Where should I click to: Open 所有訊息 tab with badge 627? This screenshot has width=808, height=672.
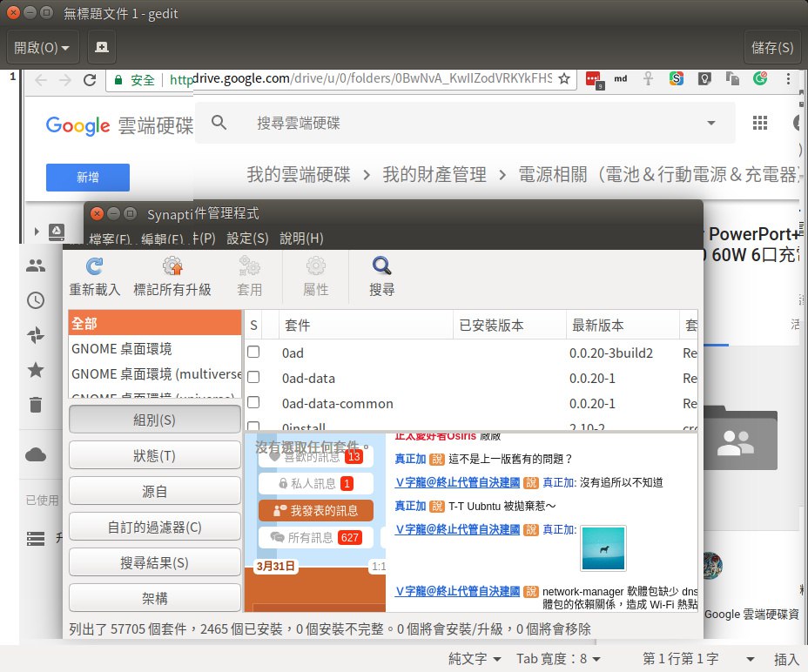coord(315,537)
